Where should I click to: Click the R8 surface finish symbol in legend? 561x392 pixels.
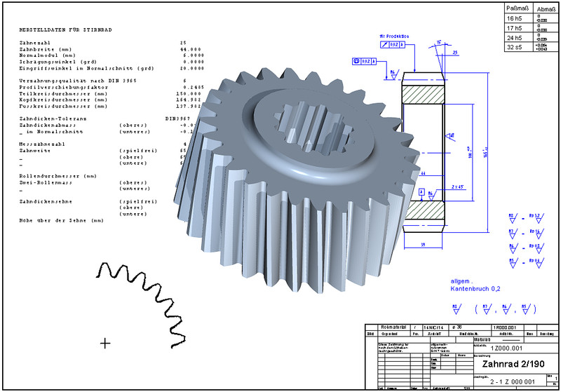[x=513, y=215]
